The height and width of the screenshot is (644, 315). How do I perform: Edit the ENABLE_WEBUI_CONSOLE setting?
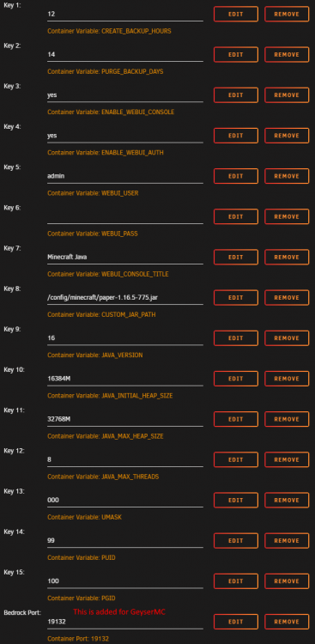click(236, 94)
